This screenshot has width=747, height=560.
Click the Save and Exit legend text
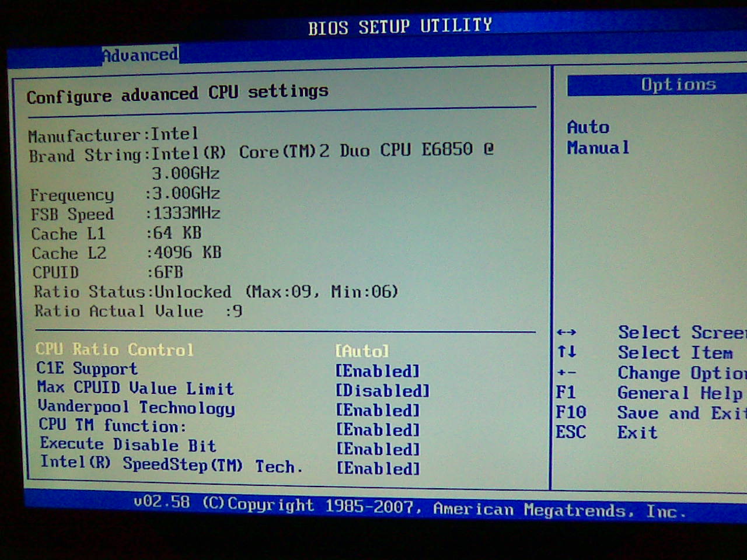pyautogui.click(x=682, y=413)
